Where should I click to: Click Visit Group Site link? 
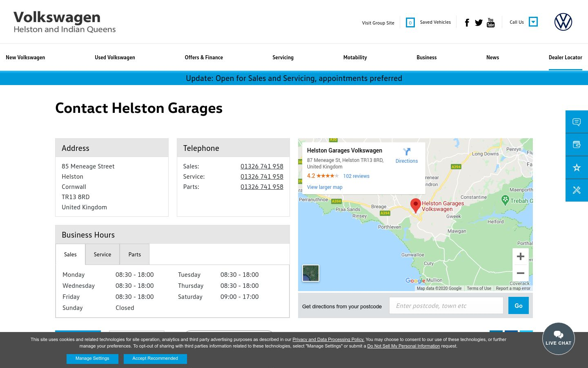pyautogui.click(x=378, y=23)
